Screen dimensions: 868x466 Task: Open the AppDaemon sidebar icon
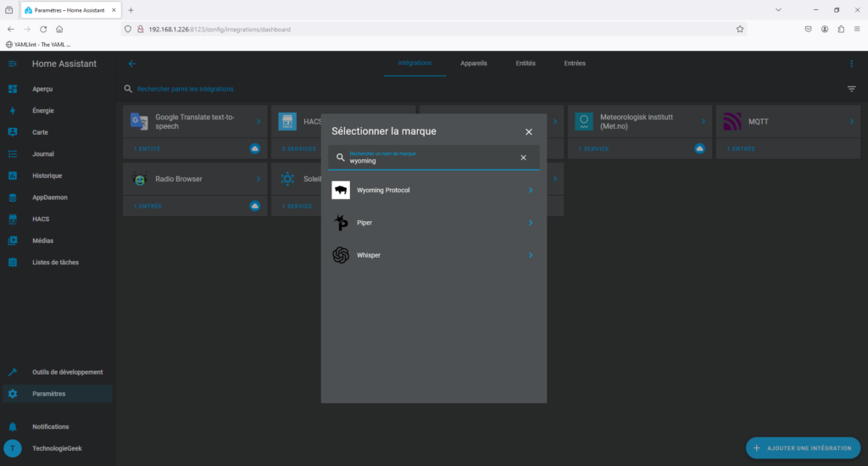pos(13,197)
